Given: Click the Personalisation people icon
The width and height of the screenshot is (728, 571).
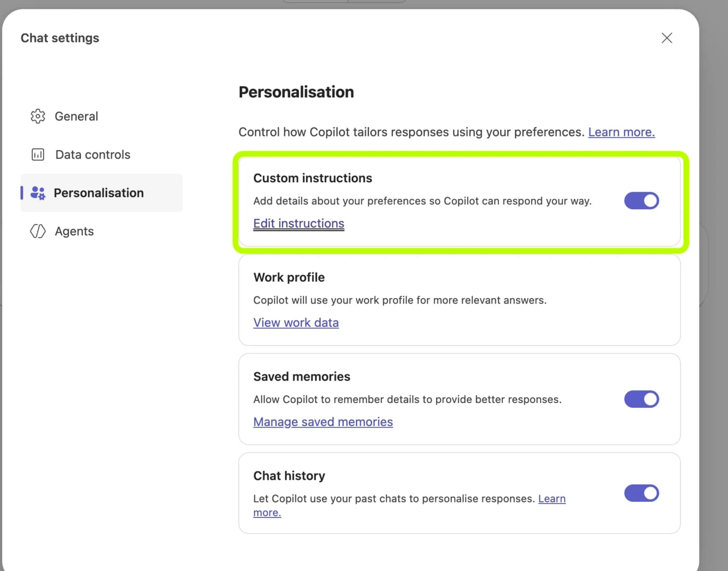Looking at the screenshot, I should click(x=38, y=193).
